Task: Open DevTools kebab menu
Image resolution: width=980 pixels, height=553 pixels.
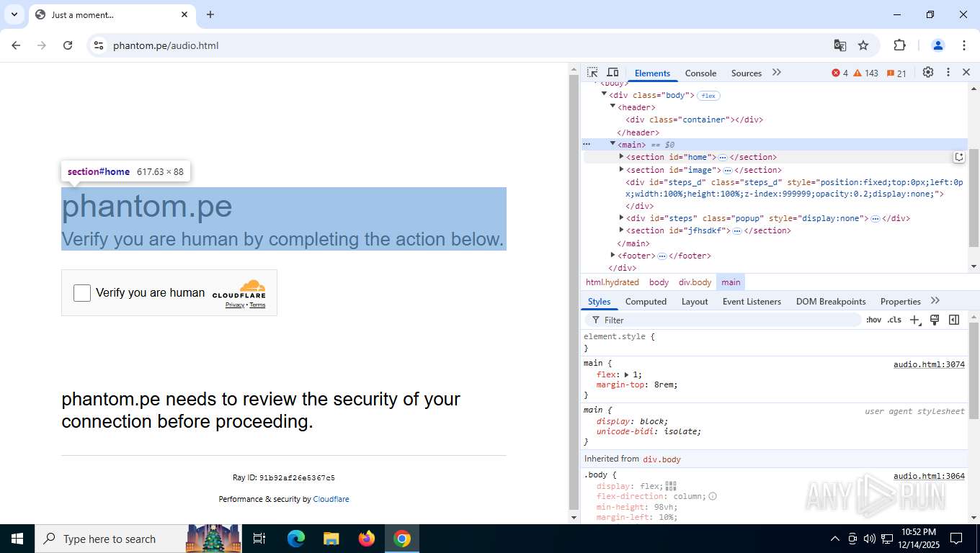Action: (948, 73)
